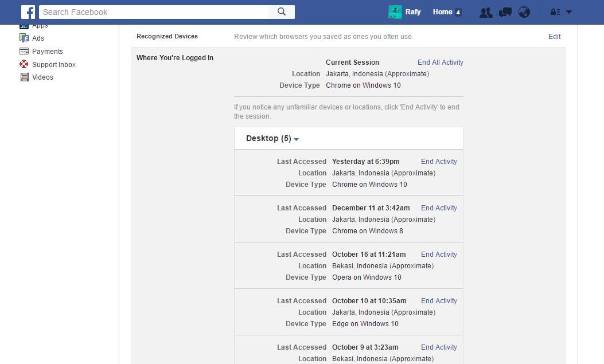Open Videos settings in sidebar
The width and height of the screenshot is (604, 364).
click(43, 77)
